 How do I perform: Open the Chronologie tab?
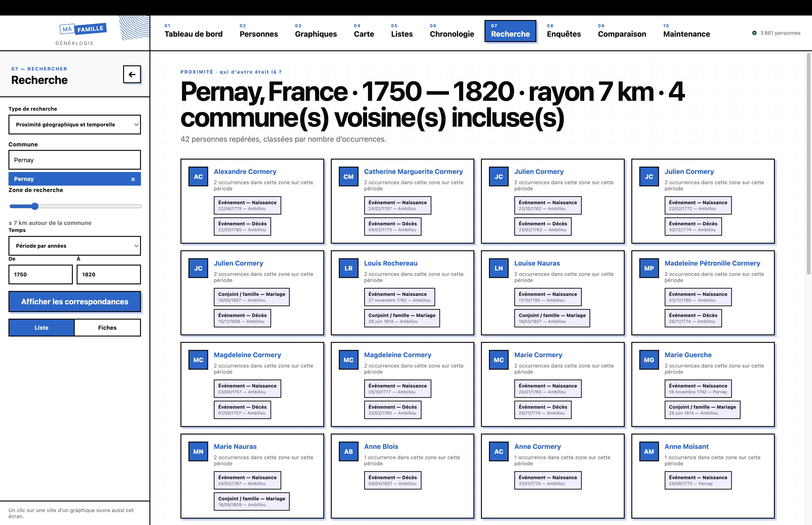[452, 31]
